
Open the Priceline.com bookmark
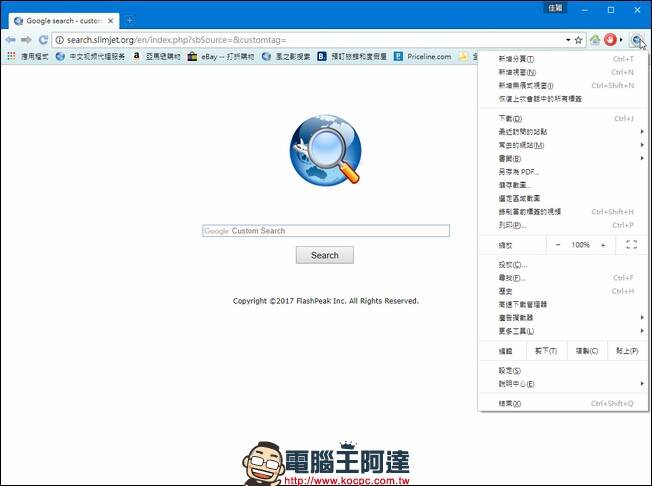[422, 56]
